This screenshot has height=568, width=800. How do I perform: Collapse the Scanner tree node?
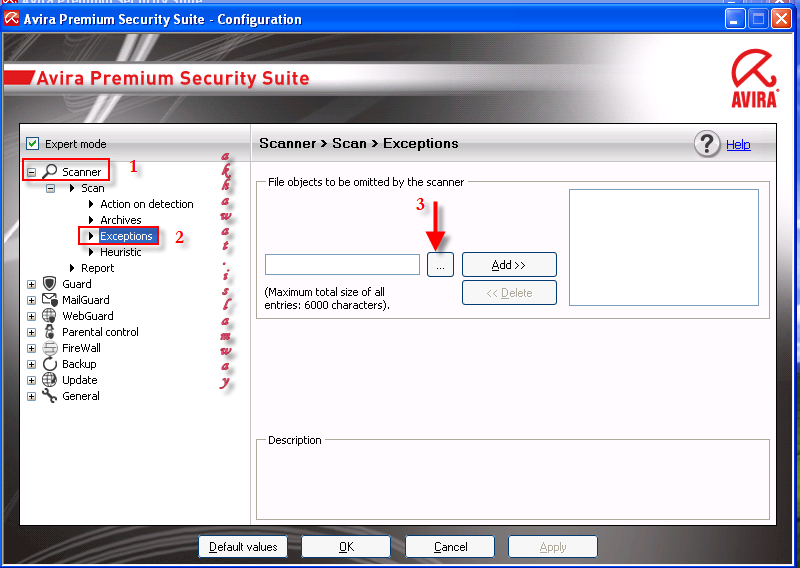click(x=32, y=172)
